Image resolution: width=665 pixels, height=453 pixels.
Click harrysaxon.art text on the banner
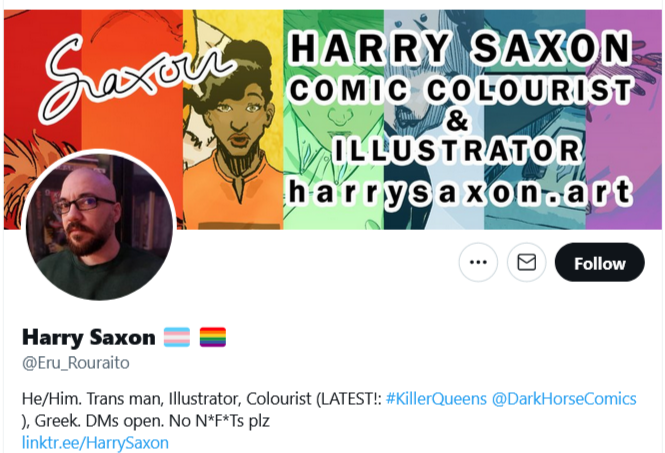point(460,192)
